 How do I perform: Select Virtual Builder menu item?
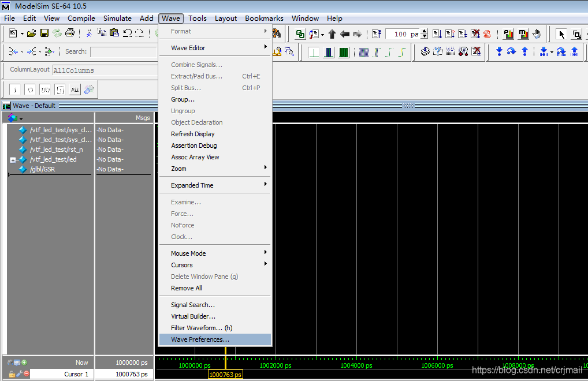click(x=215, y=316)
